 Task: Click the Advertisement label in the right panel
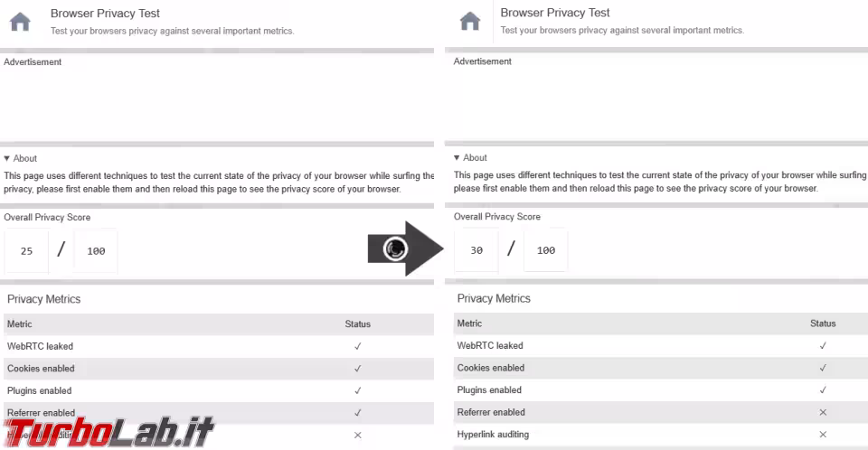483,61
